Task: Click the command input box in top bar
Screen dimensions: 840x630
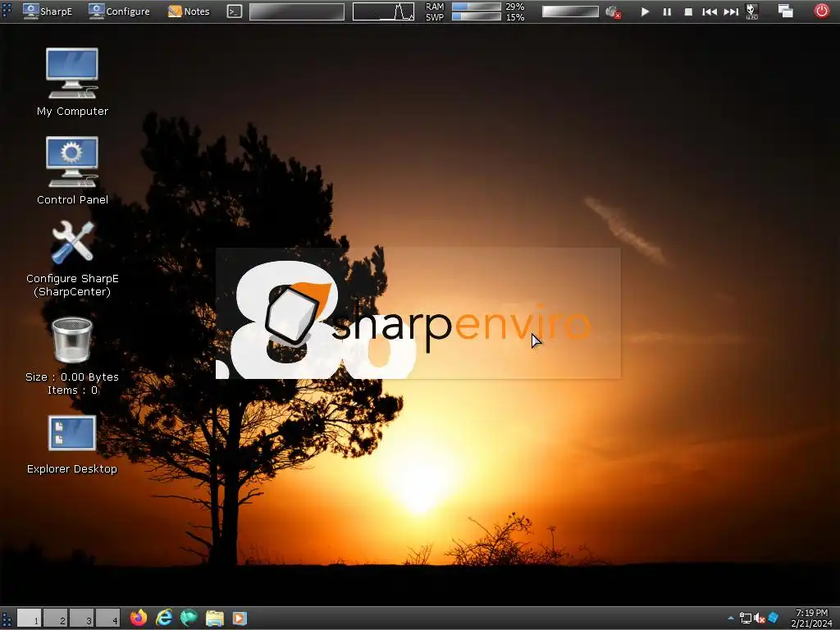Action: 297,11
